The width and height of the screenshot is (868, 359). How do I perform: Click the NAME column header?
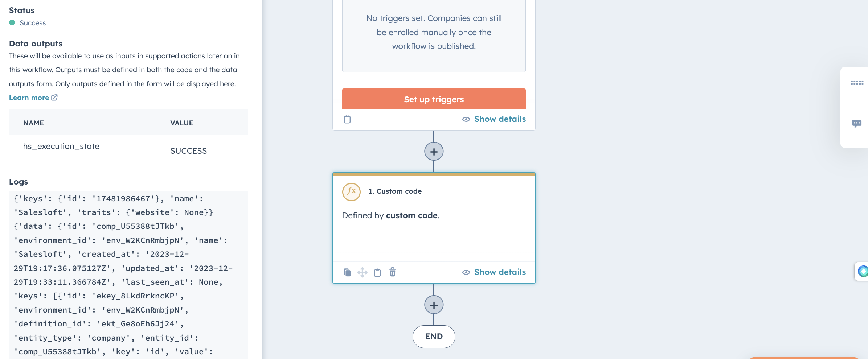point(33,123)
